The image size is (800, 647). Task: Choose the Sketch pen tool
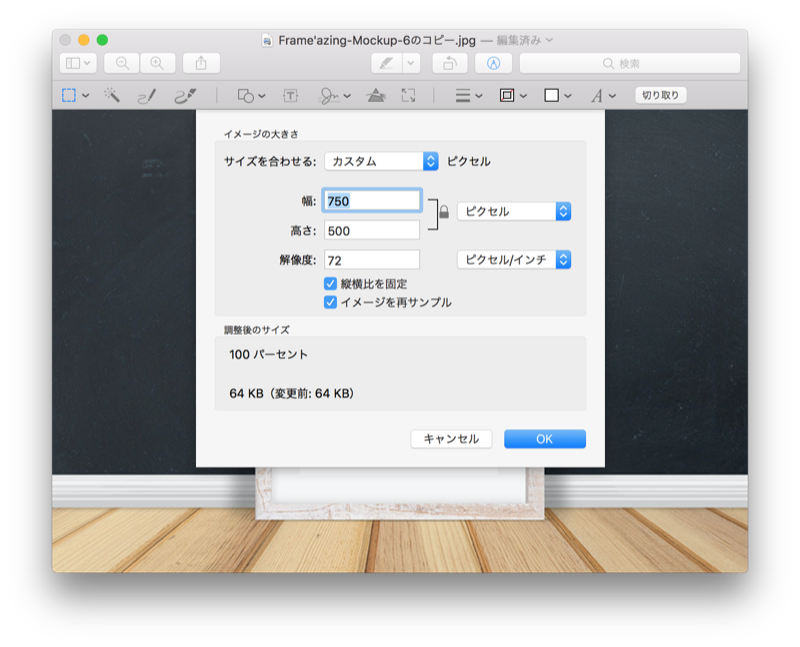tap(147, 95)
